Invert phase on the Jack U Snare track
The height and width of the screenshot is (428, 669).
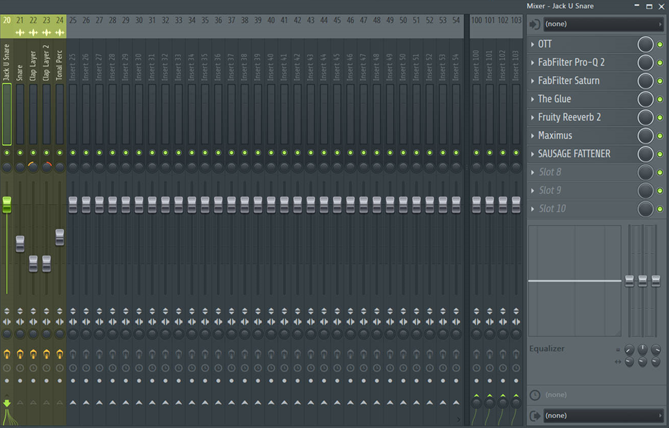[x=7, y=311]
